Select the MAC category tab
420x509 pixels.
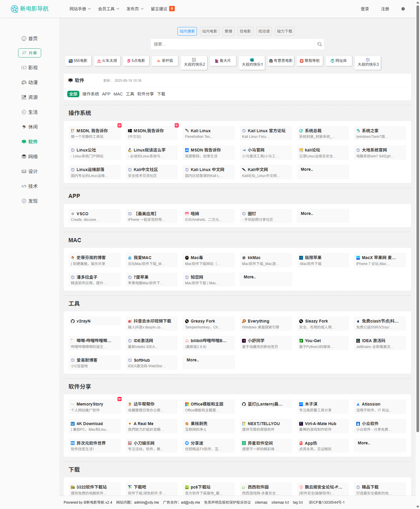point(118,94)
